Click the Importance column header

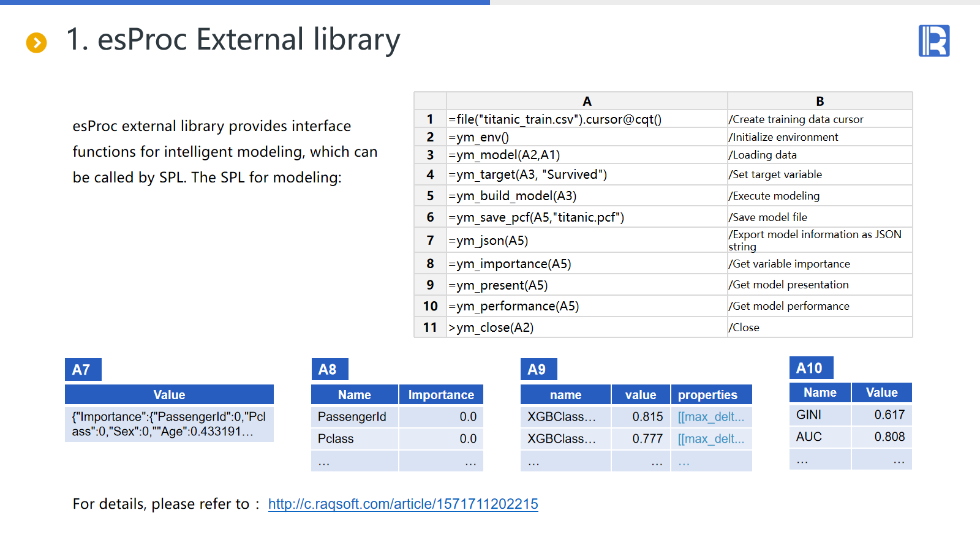(x=441, y=395)
